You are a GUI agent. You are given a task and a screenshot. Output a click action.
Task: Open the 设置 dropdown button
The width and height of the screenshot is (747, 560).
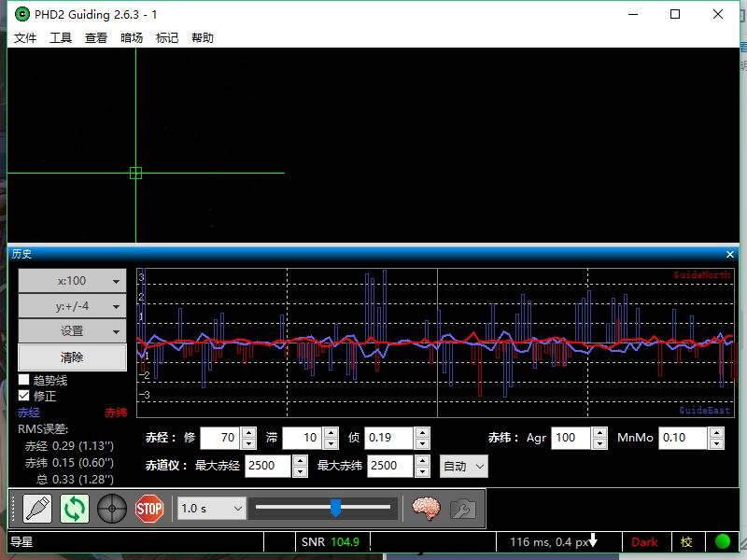(73, 331)
